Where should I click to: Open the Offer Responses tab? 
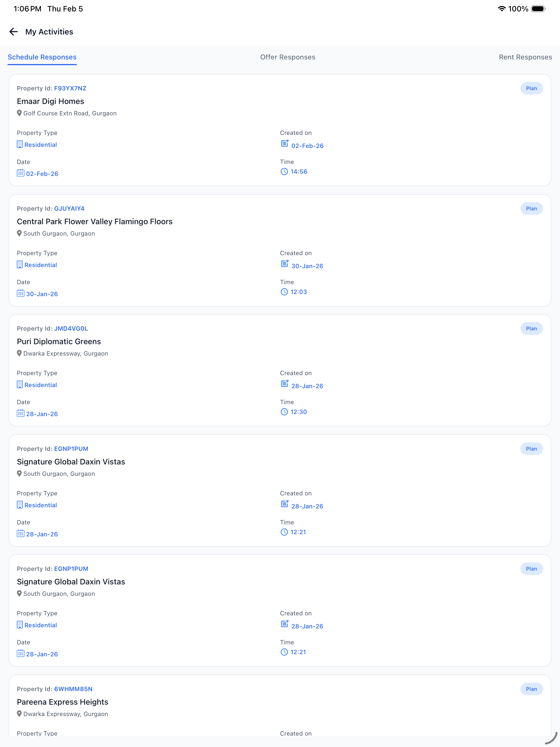(x=288, y=57)
